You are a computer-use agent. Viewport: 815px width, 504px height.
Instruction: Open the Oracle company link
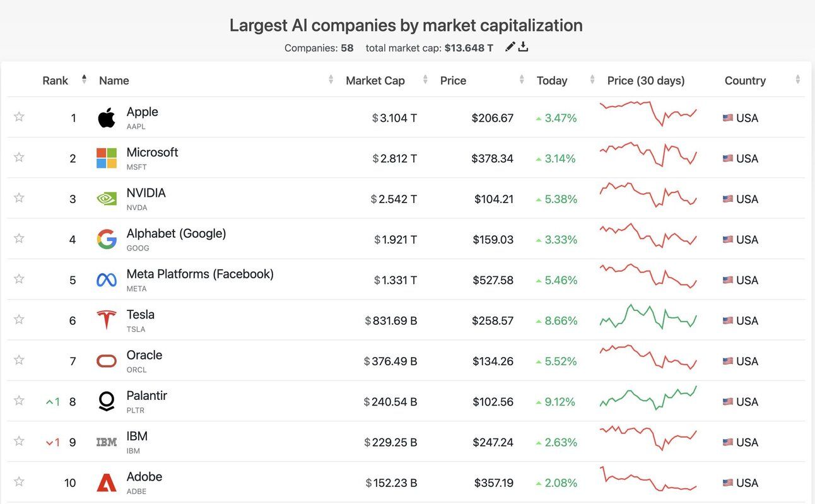click(x=144, y=355)
